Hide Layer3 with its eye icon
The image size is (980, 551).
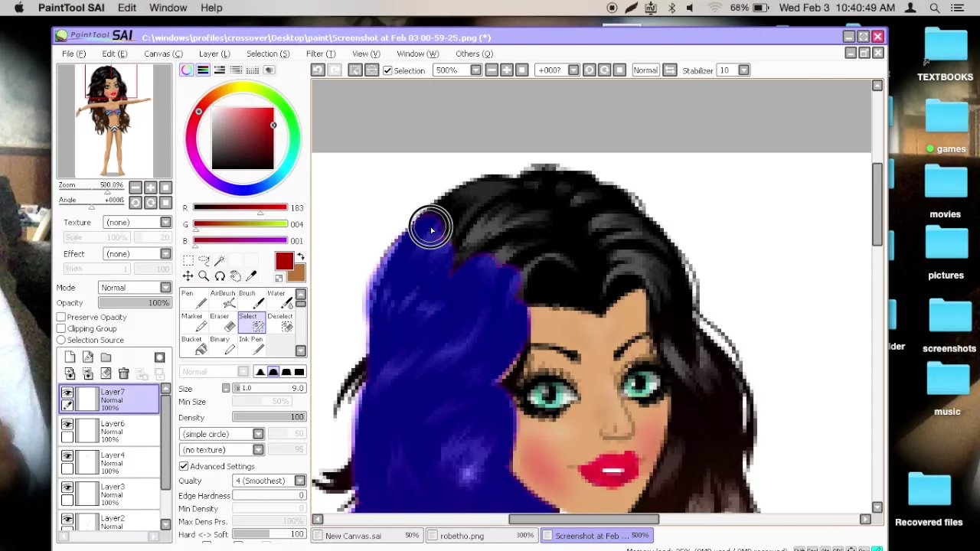click(x=67, y=487)
